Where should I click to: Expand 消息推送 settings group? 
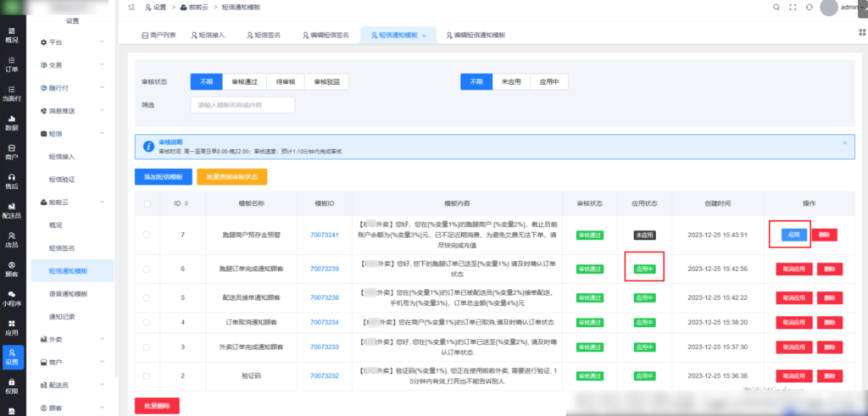pos(73,111)
